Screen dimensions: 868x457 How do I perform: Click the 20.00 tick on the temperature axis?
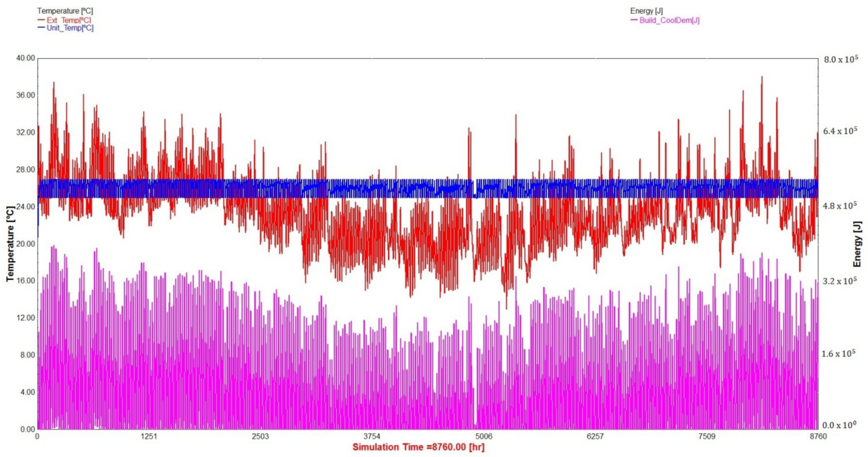(x=26, y=244)
